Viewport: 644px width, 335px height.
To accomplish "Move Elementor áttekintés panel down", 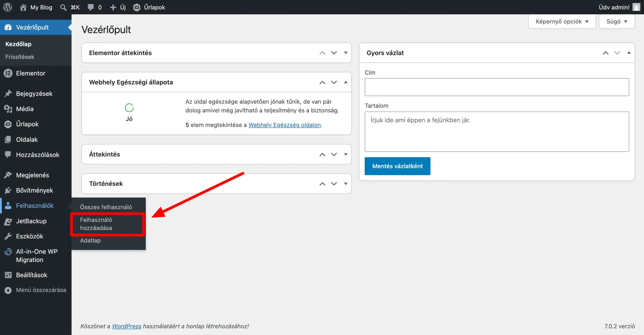I will click(x=334, y=53).
